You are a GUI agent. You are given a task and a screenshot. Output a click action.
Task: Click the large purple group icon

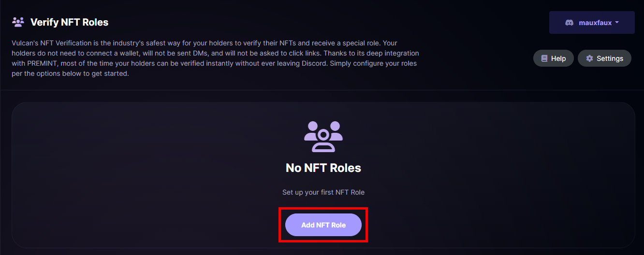coord(323,137)
